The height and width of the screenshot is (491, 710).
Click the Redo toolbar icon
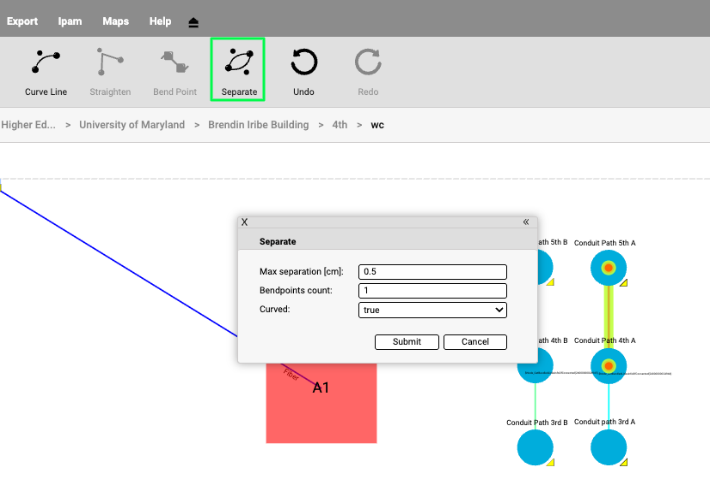tap(367, 69)
